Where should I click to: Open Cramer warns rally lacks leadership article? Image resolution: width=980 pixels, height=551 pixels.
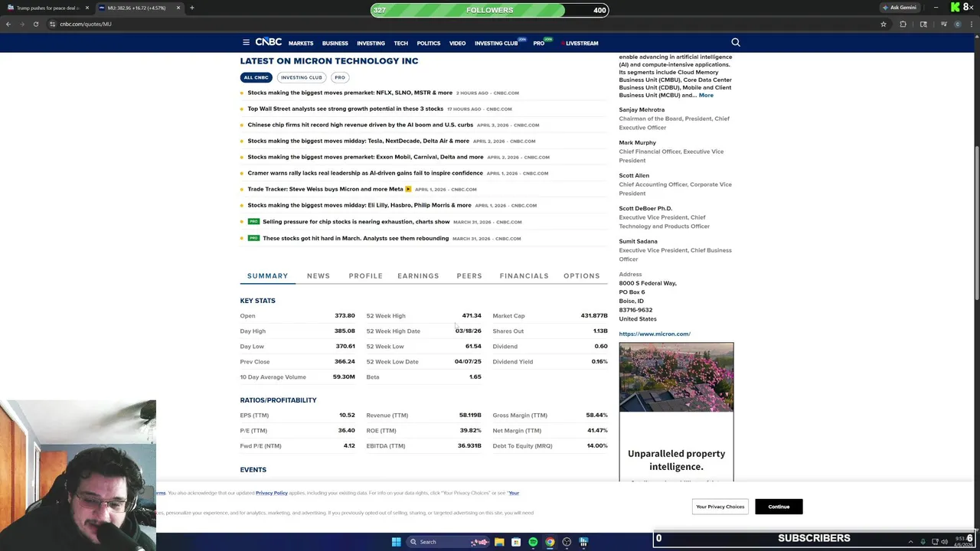365,173
